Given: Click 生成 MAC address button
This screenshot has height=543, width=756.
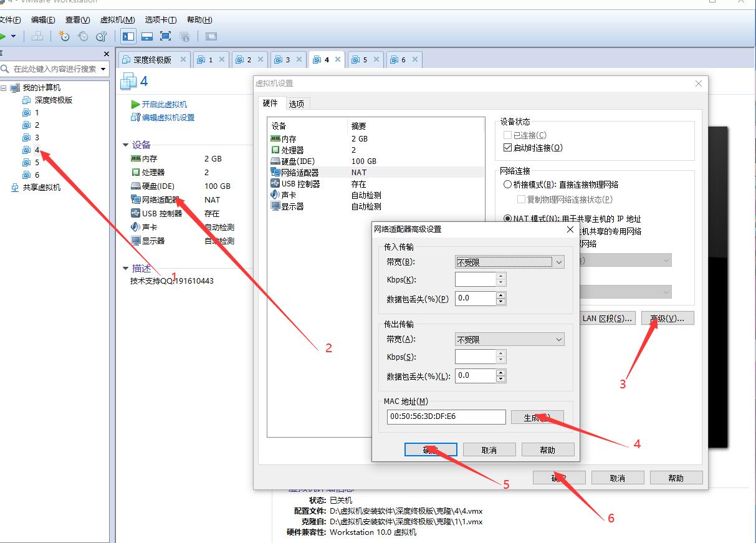Looking at the screenshot, I should click(537, 417).
